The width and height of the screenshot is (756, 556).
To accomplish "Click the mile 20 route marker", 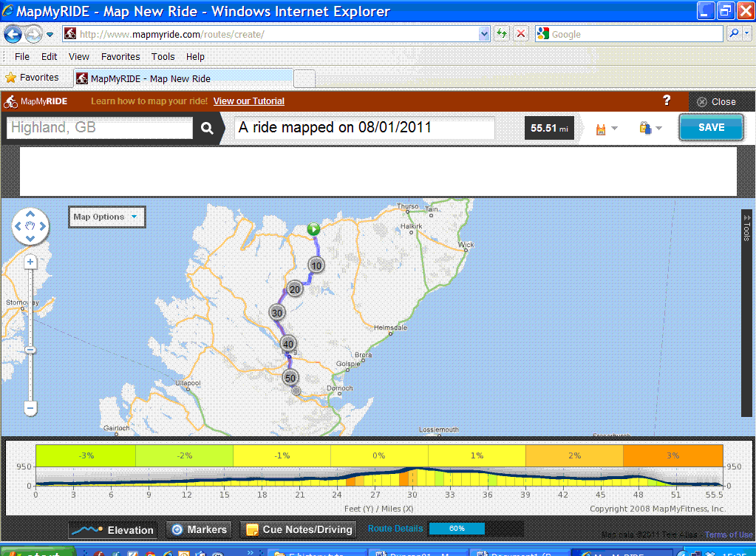I will 295,289.
